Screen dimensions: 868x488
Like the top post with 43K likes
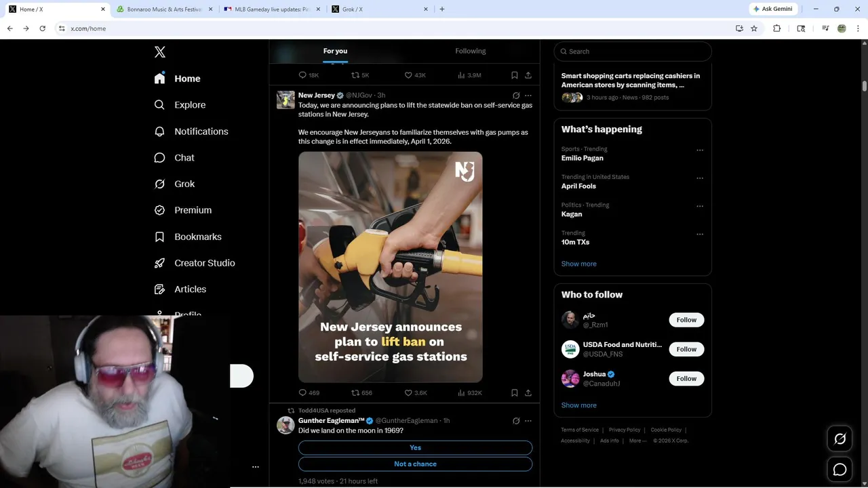pos(408,75)
